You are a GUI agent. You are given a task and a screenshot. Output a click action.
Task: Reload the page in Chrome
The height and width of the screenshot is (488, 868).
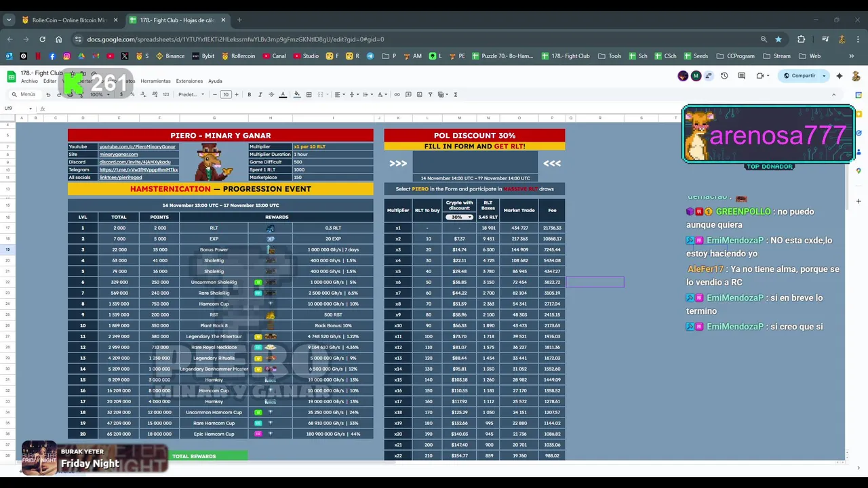pos(42,39)
